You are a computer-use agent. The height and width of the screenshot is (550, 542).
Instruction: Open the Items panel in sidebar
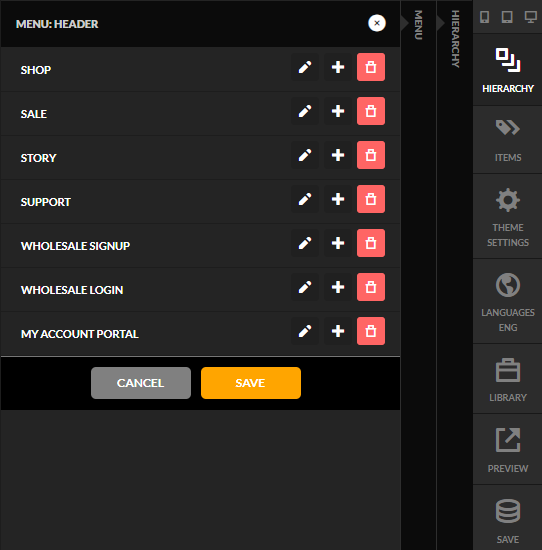click(x=508, y=140)
